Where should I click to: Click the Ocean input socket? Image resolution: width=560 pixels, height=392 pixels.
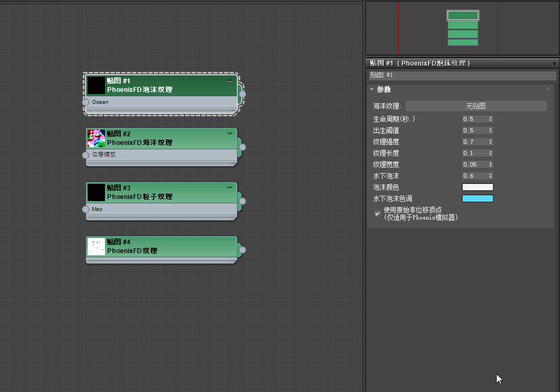[85, 102]
